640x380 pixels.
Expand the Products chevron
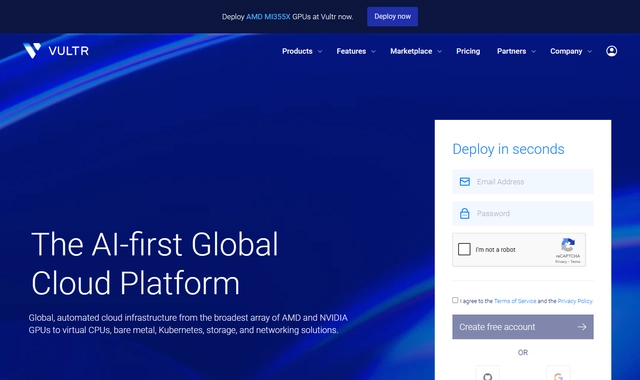(320, 51)
